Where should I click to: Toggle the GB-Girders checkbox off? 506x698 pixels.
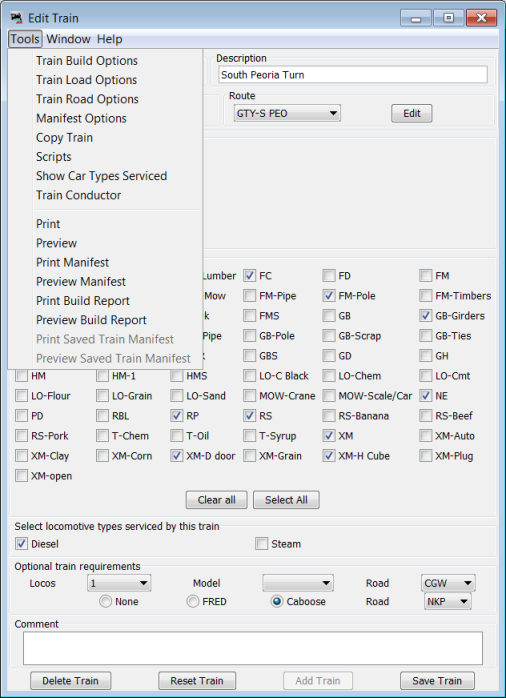coord(425,316)
